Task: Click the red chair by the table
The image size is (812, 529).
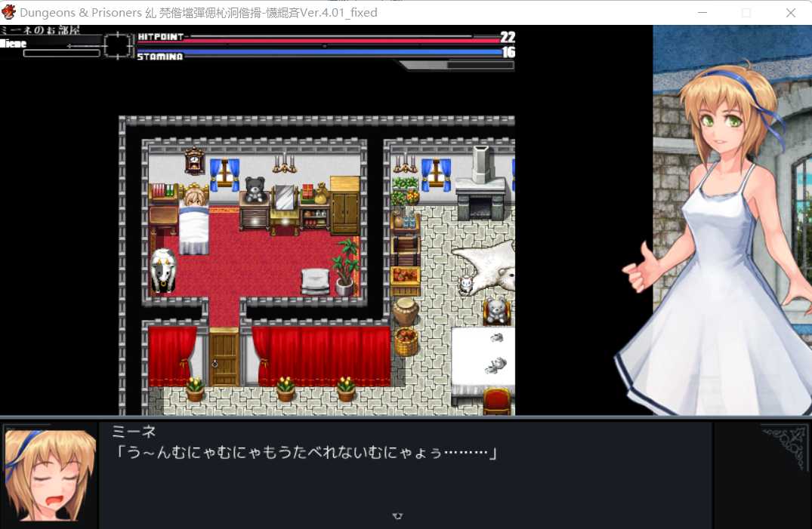Action: (497, 401)
